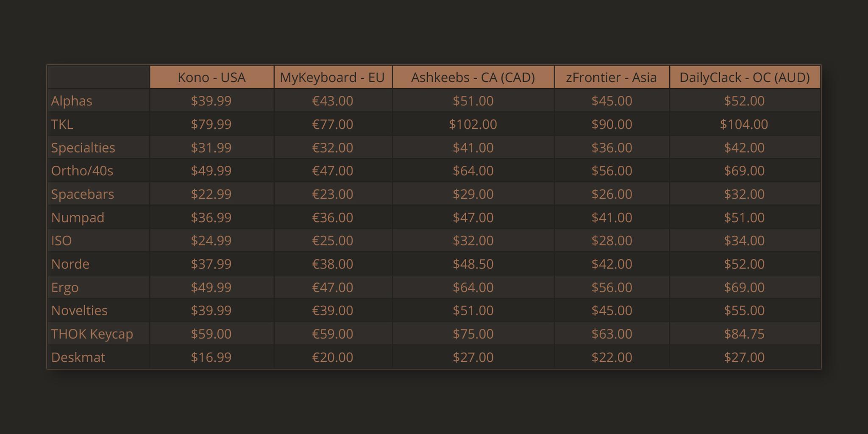
Task: Click the $79.99 TKL price under Kono
Action: pos(211,124)
